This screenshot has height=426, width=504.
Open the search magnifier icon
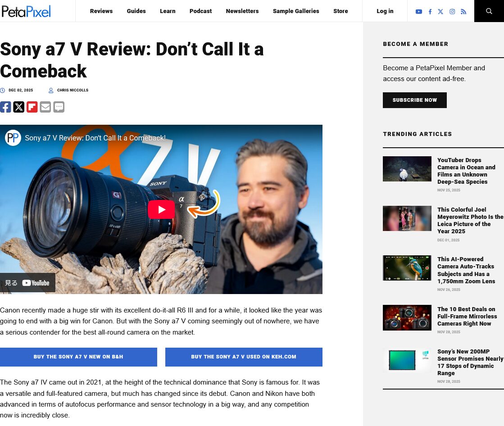pos(489,11)
